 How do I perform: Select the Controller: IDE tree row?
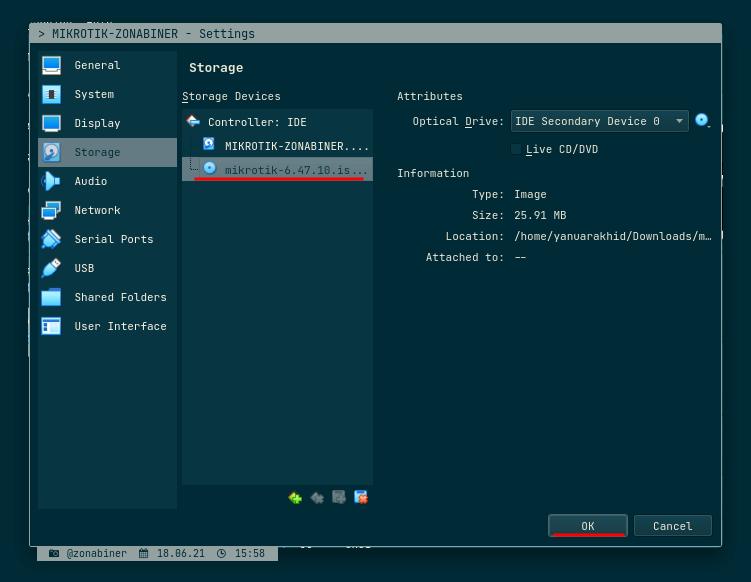(x=277, y=122)
